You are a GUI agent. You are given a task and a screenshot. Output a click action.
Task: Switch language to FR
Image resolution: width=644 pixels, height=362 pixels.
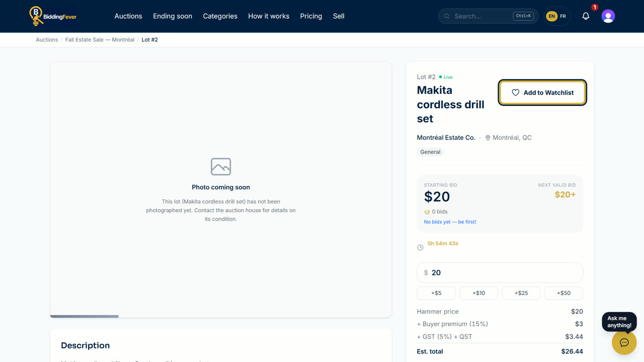tap(563, 16)
